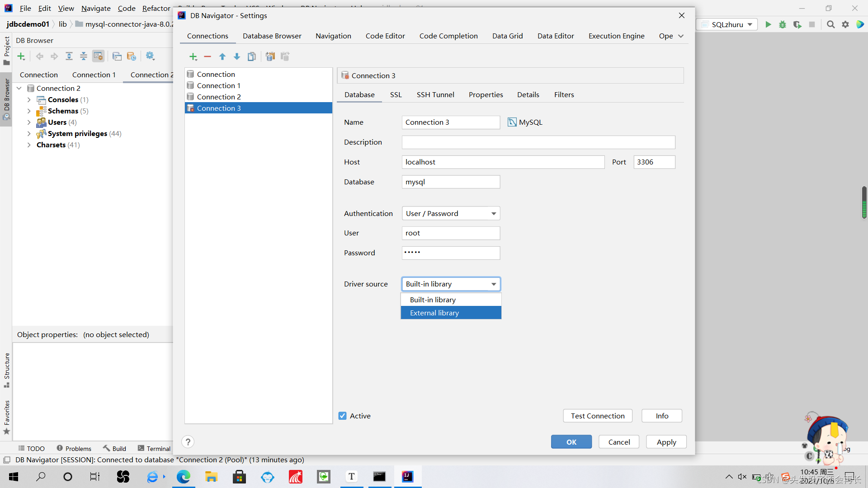The height and width of the screenshot is (488, 868).
Task: Expand the Schemas tree node
Action: point(29,111)
